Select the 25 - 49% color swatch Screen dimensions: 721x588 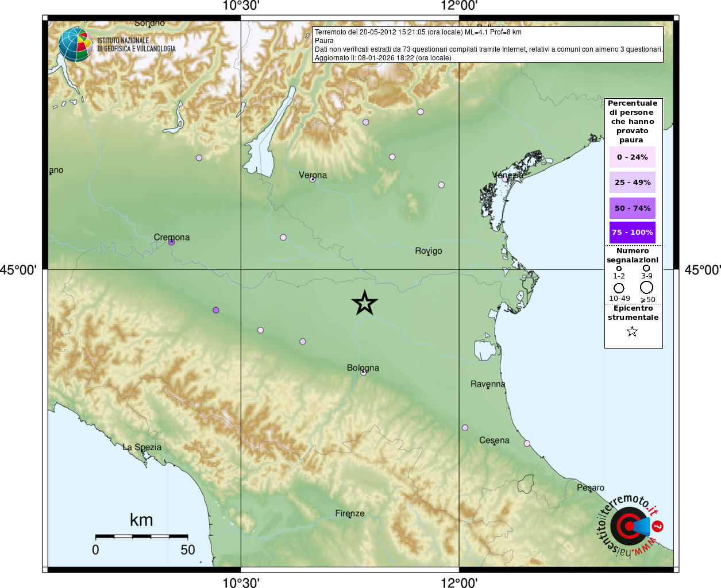click(632, 182)
